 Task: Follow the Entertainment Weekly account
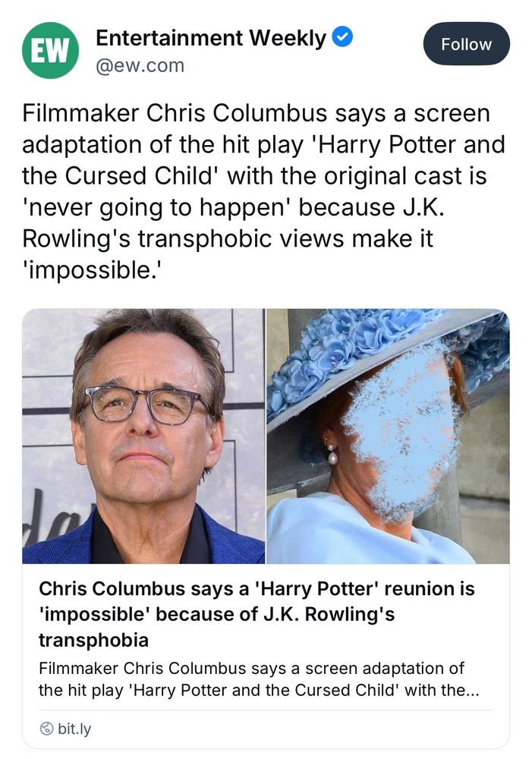coord(466,43)
